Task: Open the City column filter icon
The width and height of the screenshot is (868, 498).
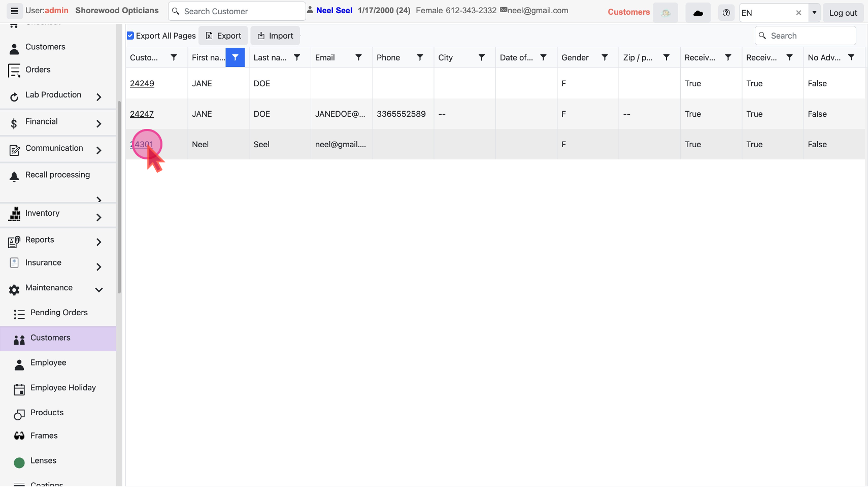Action: 482,57
